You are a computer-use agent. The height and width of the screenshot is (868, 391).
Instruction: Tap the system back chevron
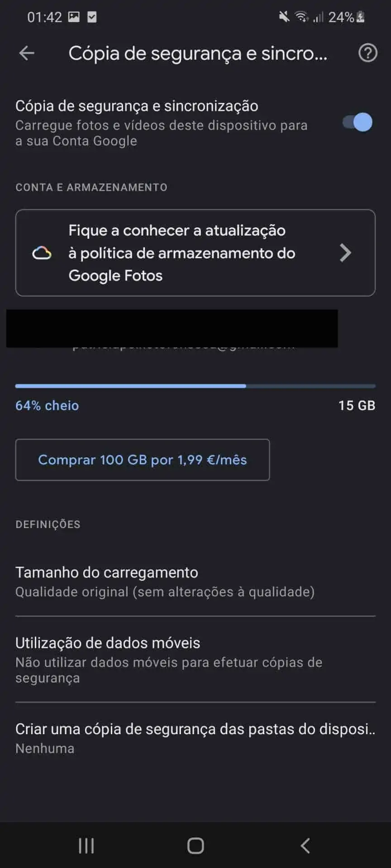(305, 845)
